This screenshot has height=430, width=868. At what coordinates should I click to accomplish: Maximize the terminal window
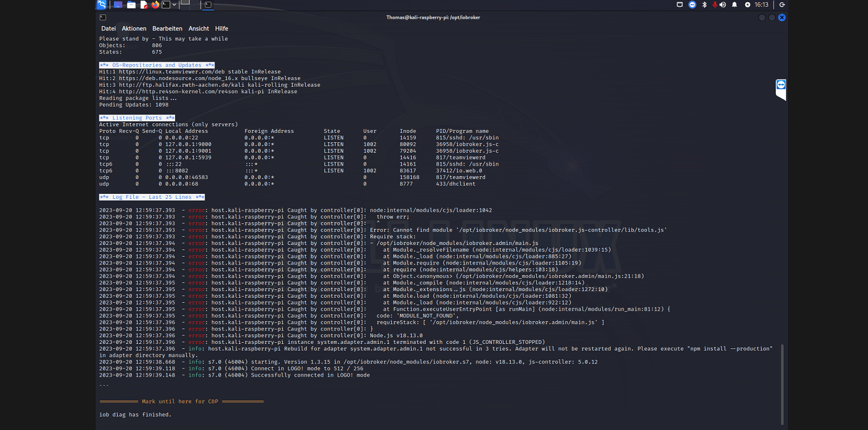click(x=772, y=17)
